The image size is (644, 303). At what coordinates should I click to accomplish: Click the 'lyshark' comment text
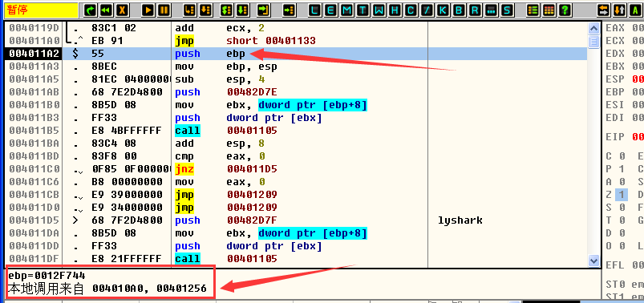[460, 220]
